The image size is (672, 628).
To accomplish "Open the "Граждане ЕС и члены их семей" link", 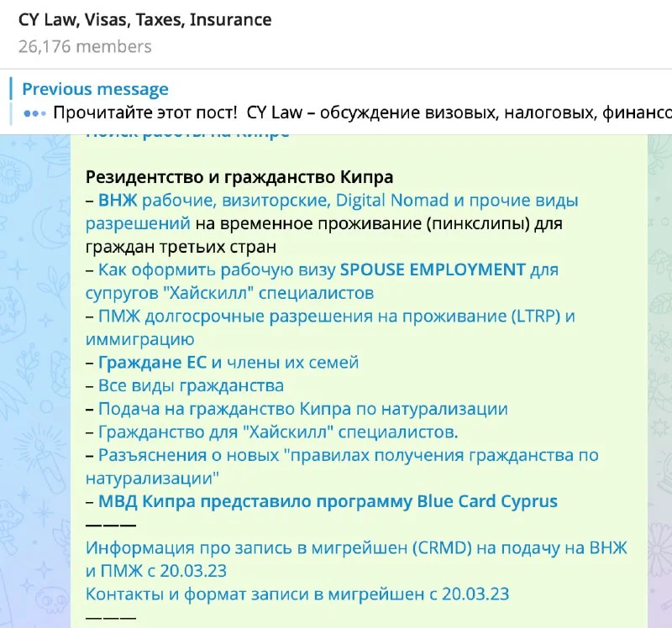I will (x=228, y=363).
